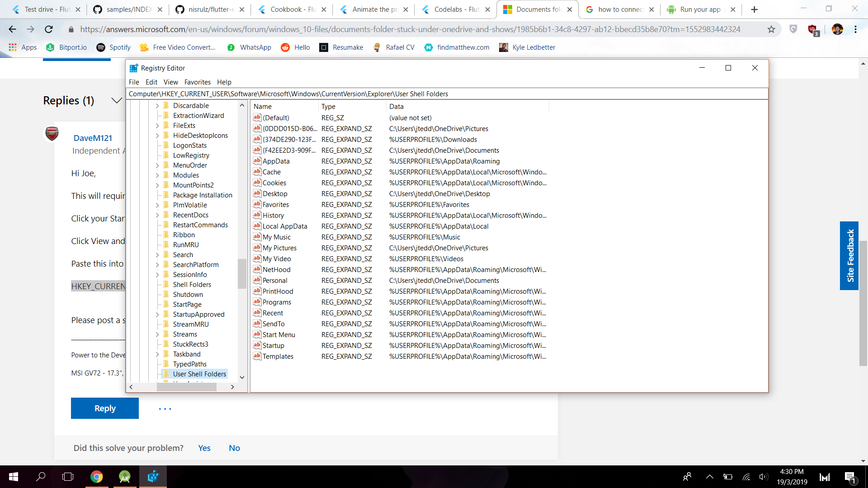Expand the Streams registry key

[157, 334]
